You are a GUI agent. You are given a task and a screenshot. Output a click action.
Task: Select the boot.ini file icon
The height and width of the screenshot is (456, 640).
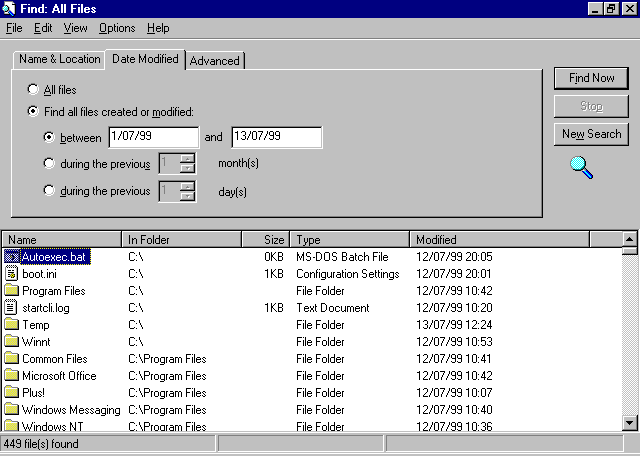point(12,274)
